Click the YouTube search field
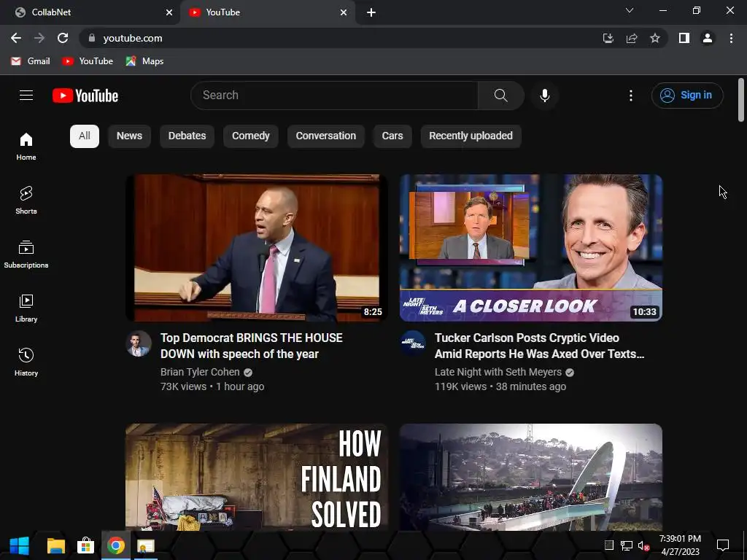Viewport: 747px width, 560px height. pyautogui.click(x=334, y=96)
